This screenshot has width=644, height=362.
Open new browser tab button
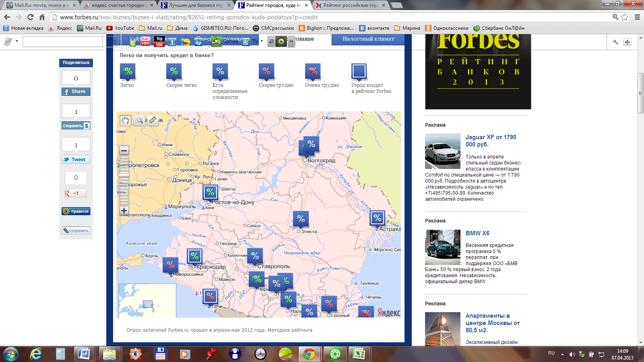click(396, 5)
